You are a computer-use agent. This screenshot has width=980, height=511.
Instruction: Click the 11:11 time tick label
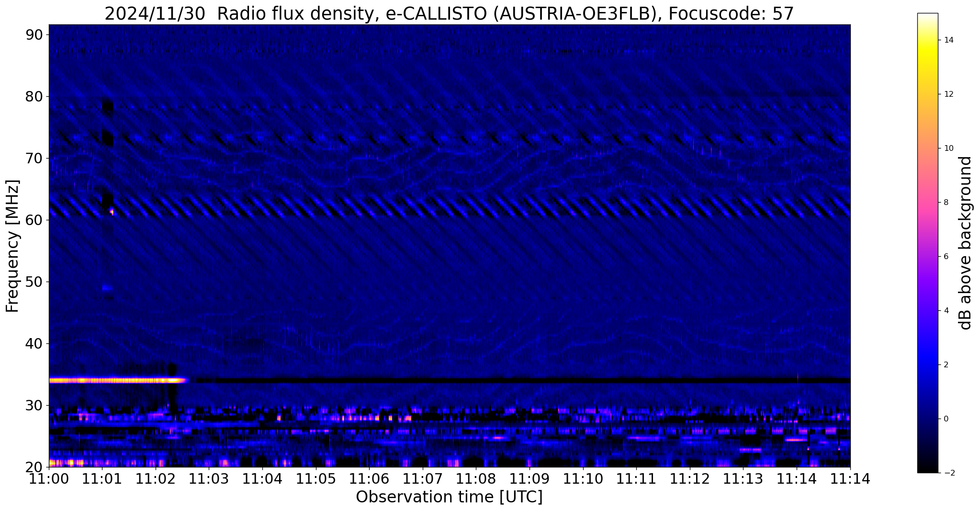[637, 478]
